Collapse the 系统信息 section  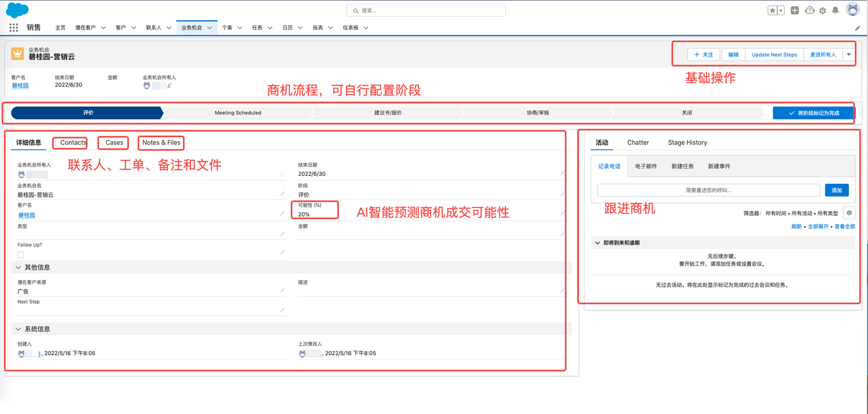[x=19, y=329]
